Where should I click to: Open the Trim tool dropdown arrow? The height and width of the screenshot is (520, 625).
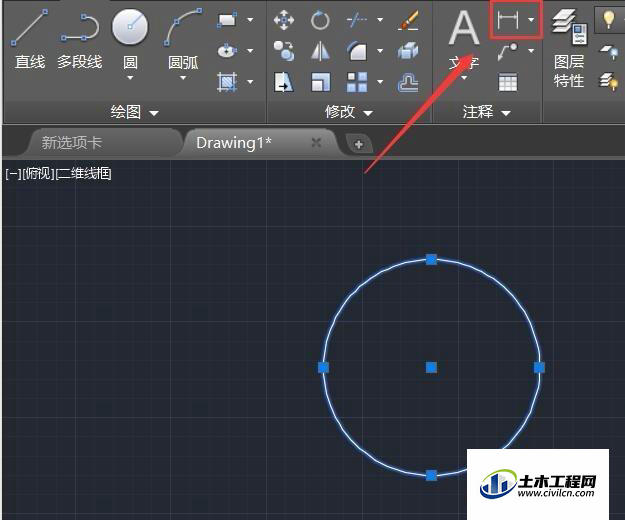click(380, 20)
